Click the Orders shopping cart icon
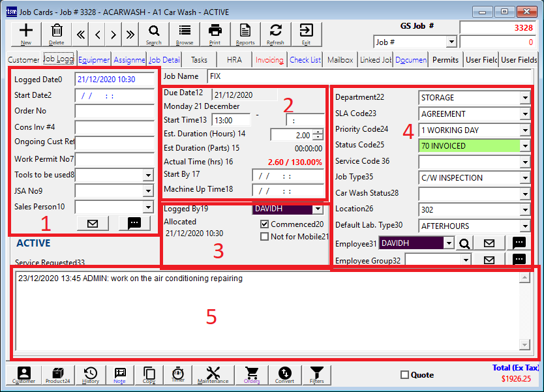544x392 pixels. point(252,375)
